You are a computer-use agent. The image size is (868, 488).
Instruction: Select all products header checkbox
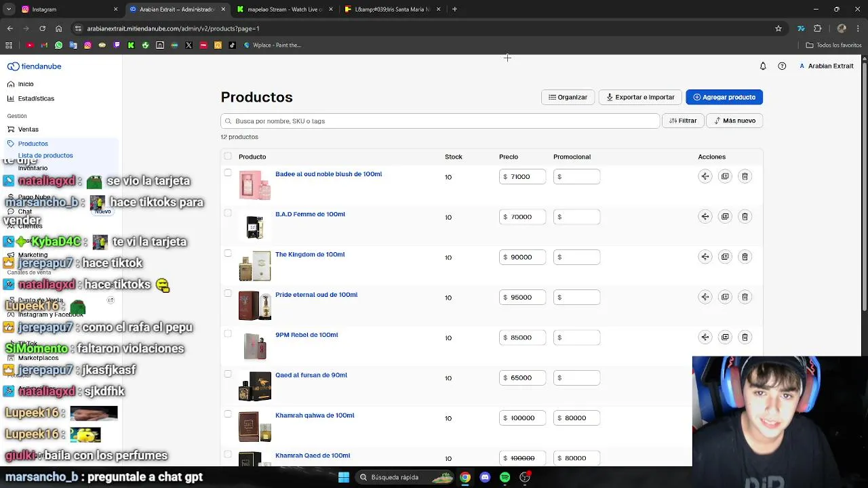pyautogui.click(x=228, y=157)
